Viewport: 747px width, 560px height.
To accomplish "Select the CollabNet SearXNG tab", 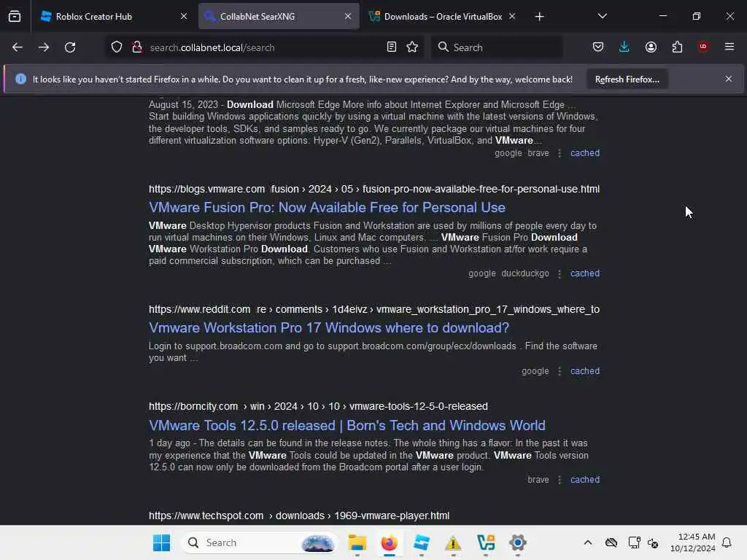I will pos(279,16).
